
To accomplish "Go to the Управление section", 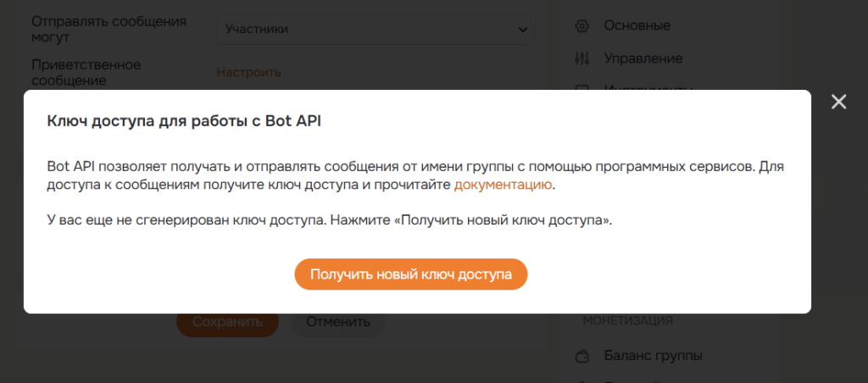I will coord(643,58).
